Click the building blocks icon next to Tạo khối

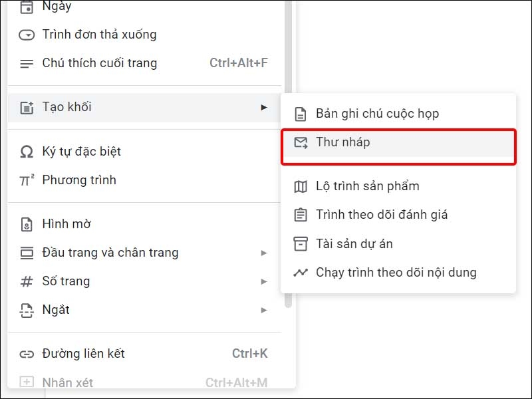pyautogui.click(x=25, y=106)
